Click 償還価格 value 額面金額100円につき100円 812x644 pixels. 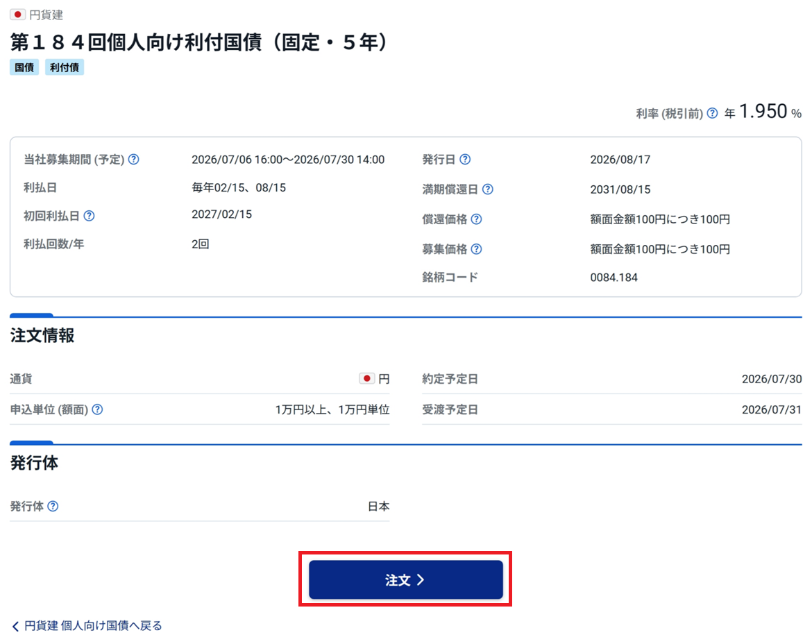click(660, 219)
